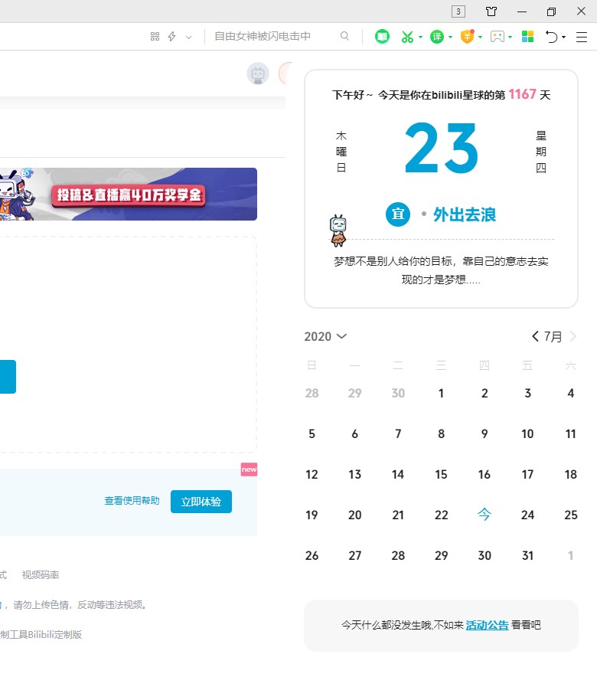This screenshot has height=700, width=597.
Task: Click the image viewer extension icon
Action: pyautogui.click(x=497, y=37)
